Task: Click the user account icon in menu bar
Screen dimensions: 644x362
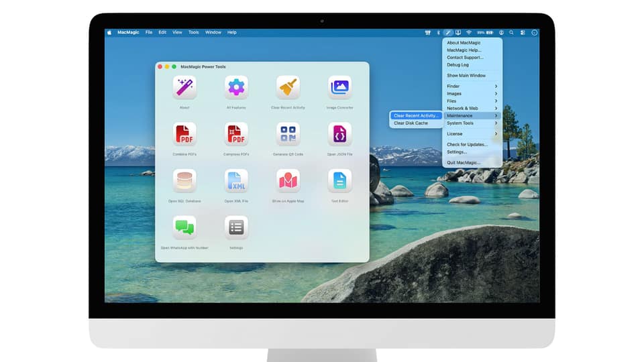Action: click(x=501, y=32)
